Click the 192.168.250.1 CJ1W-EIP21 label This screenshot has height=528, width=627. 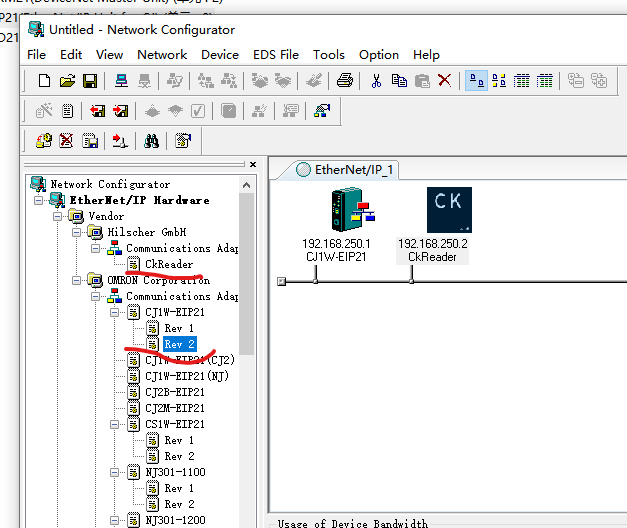(x=336, y=250)
